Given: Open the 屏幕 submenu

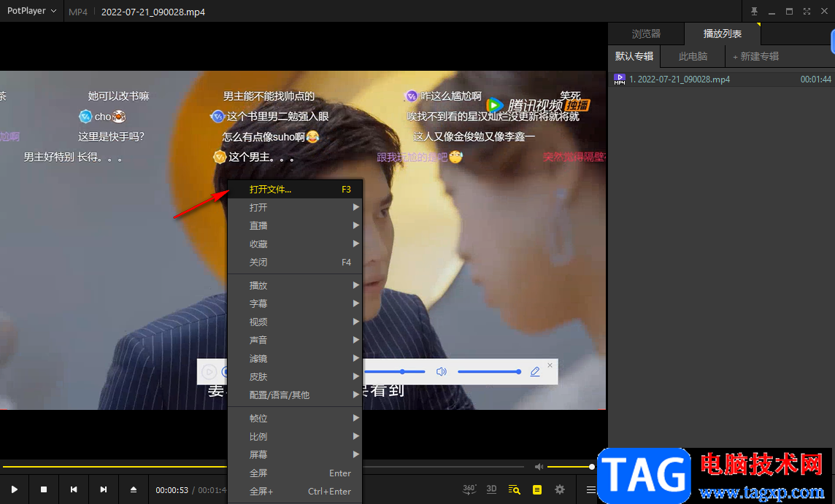Looking at the screenshot, I should click(x=295, y=454).
